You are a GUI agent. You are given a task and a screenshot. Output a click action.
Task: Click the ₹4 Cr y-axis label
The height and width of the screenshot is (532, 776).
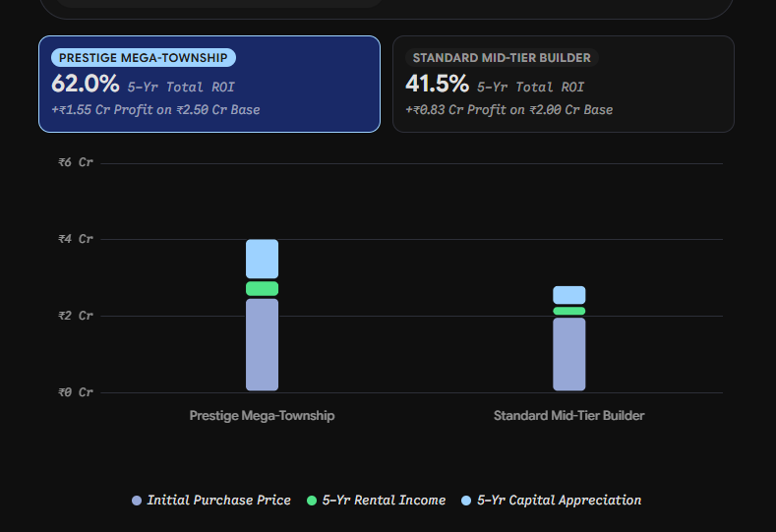tap(76, 239)
